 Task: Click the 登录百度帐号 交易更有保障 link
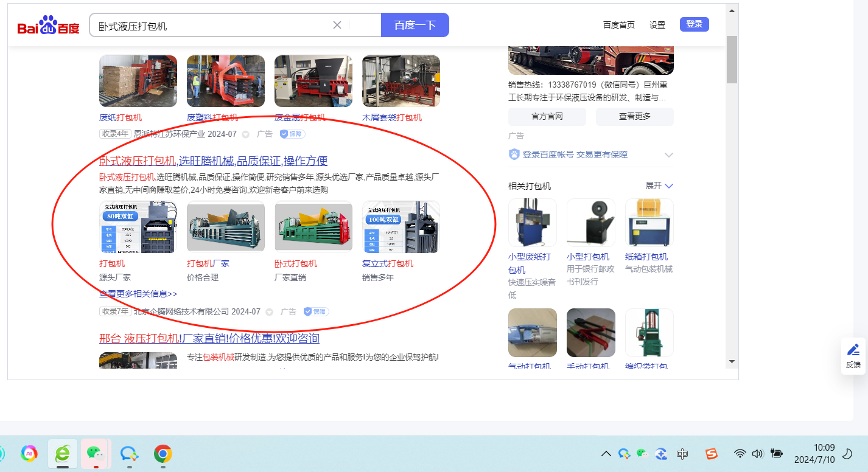pos(575,154)
